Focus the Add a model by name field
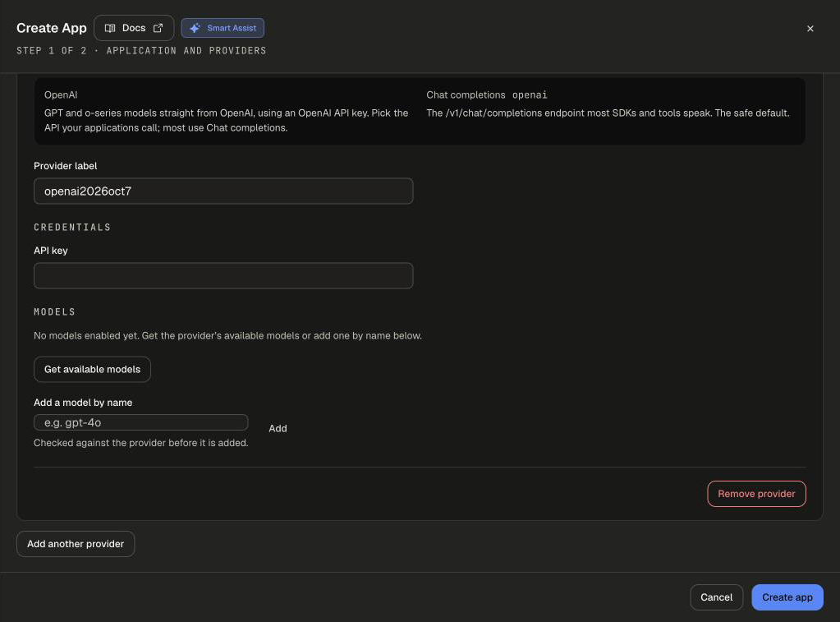840x622 pixels. pyautogui.click(x=141, y=422)
